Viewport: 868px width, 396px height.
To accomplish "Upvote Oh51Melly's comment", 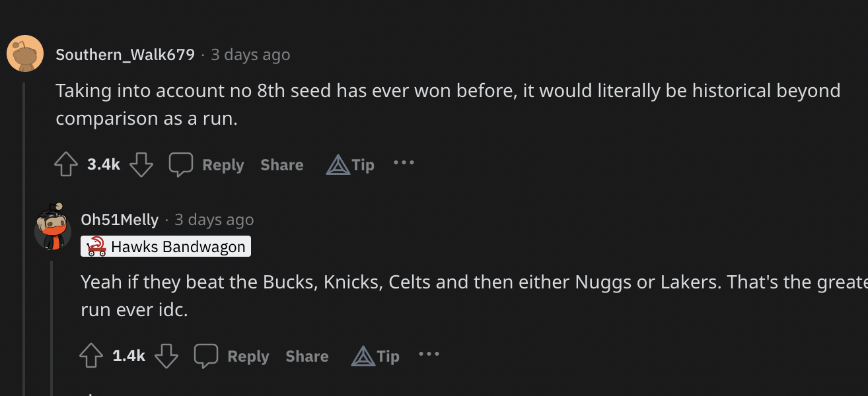I will 91,356.
